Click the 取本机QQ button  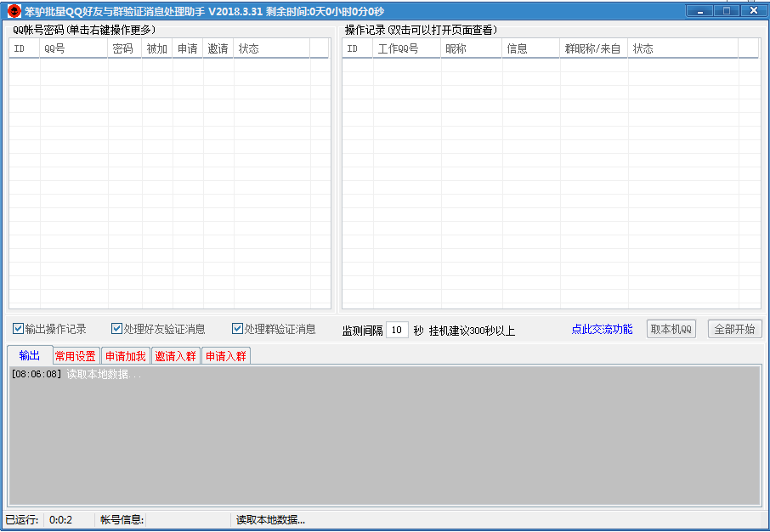[x=671, y=329]
